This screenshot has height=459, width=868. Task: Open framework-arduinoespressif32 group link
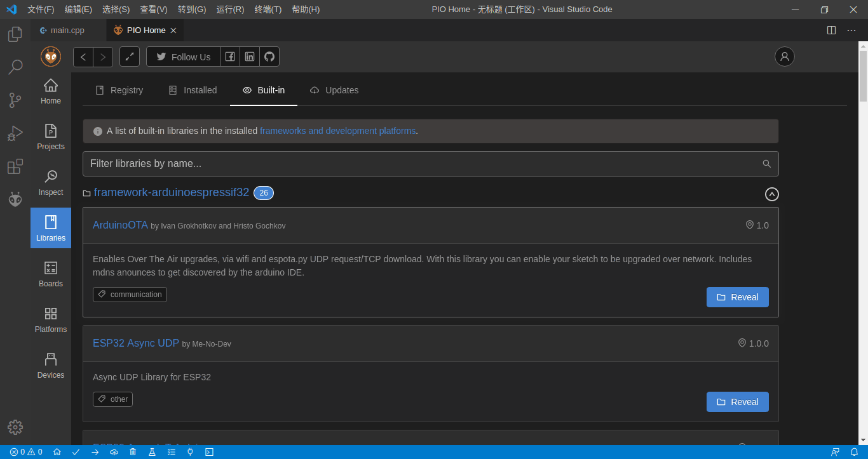[172, 192]
